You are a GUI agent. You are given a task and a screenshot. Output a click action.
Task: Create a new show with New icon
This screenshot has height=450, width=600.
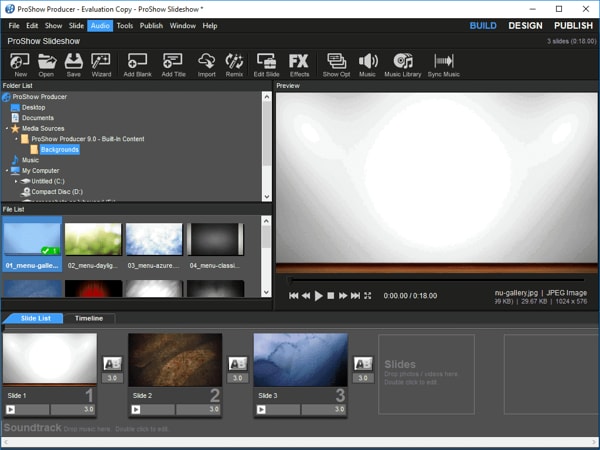coord(20,65)
